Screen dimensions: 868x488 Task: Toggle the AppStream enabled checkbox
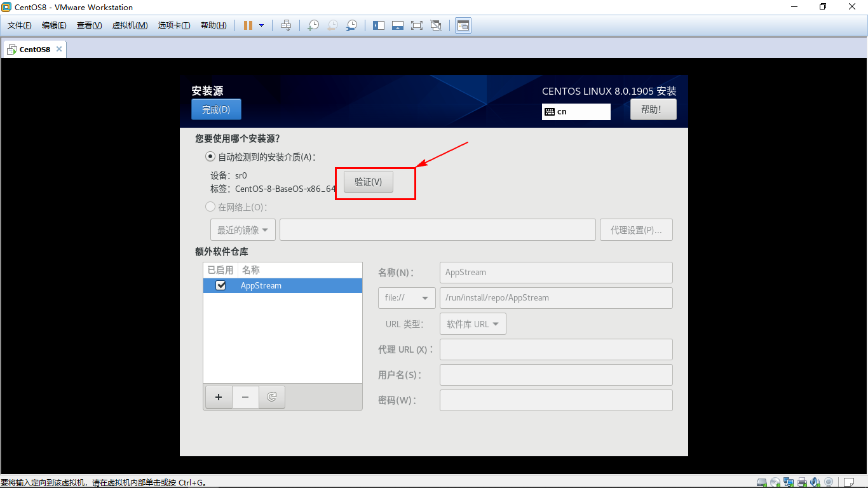220,285
